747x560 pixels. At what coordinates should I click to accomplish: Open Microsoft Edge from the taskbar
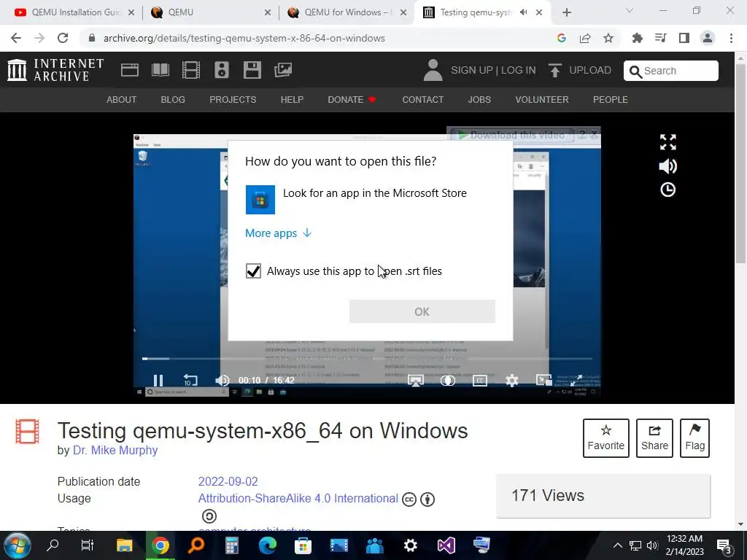[x=267, y=545]
